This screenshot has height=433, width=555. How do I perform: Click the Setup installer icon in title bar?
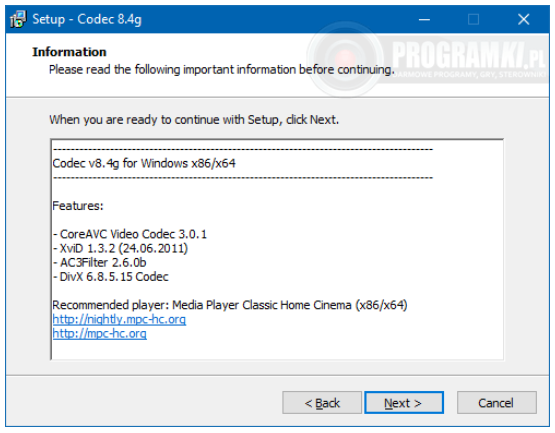pos(18,19)
